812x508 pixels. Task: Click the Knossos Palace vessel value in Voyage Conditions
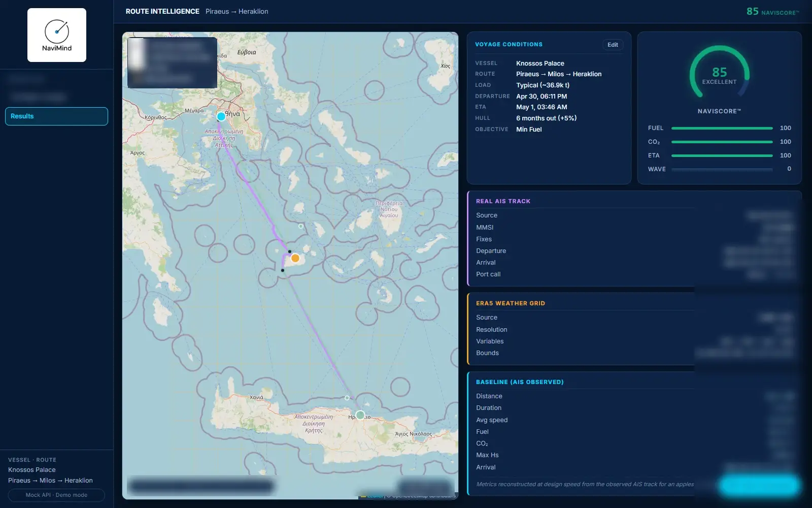540,63
